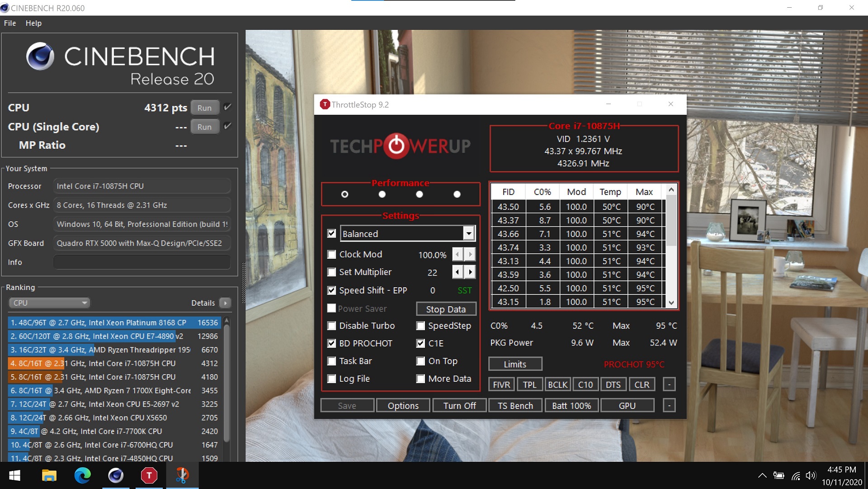
Task: Disable the Speed Shift - EPP checkbox
Action: (x=332, y=290)
